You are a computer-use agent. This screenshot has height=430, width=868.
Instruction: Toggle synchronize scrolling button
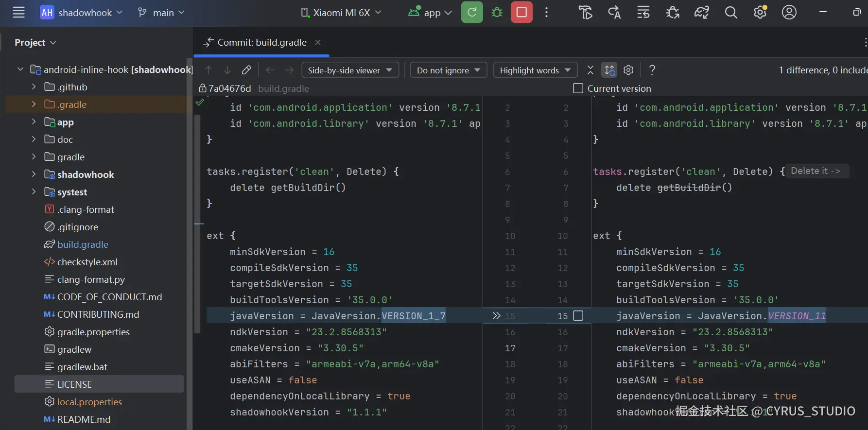pos(609,70)
